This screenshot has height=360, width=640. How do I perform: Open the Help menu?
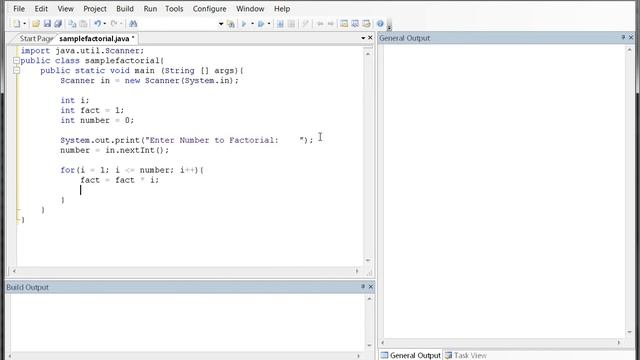[x=282, y=9]
